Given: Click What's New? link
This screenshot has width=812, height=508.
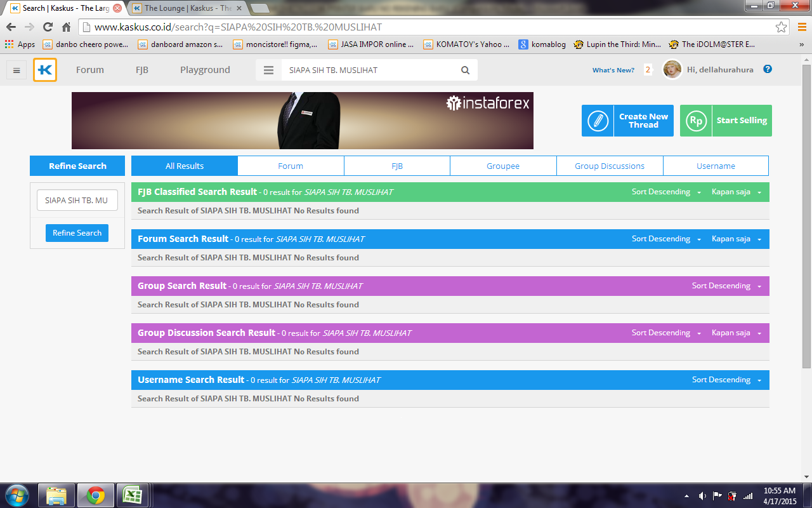Looking at the screenshot, I should (613, 70).
